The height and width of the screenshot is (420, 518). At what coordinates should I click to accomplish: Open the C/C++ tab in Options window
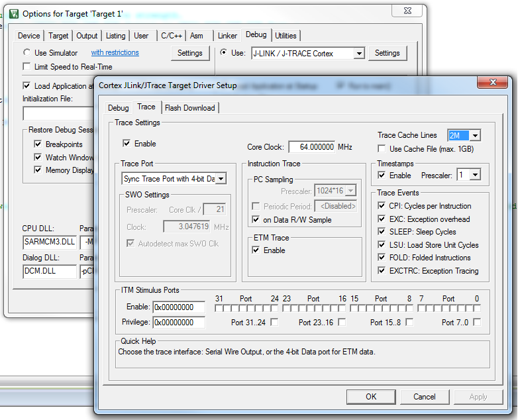pyautogui.click(x=172, y=36)
